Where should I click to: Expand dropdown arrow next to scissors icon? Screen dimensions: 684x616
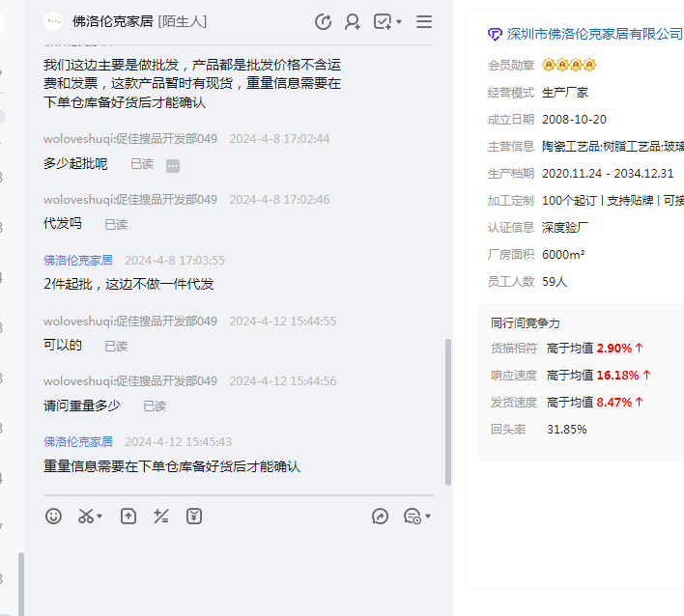click(x=100, y=518)
